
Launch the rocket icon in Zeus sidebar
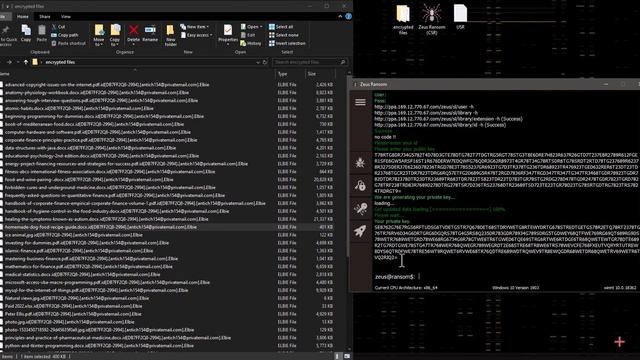coord(360,231)
